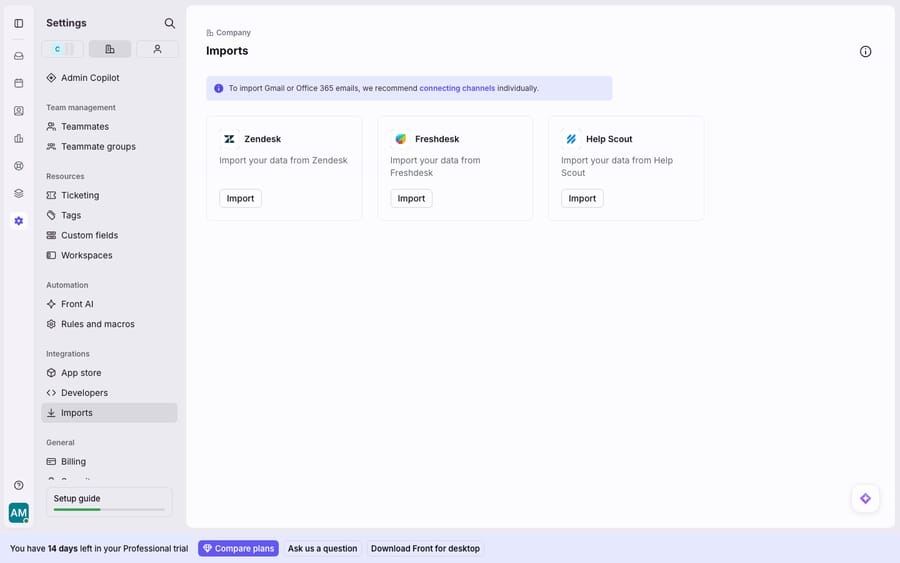Viewport: 900px width, 563px height.
Task: Search settings with magnifier icon
Action: [169, 23]
